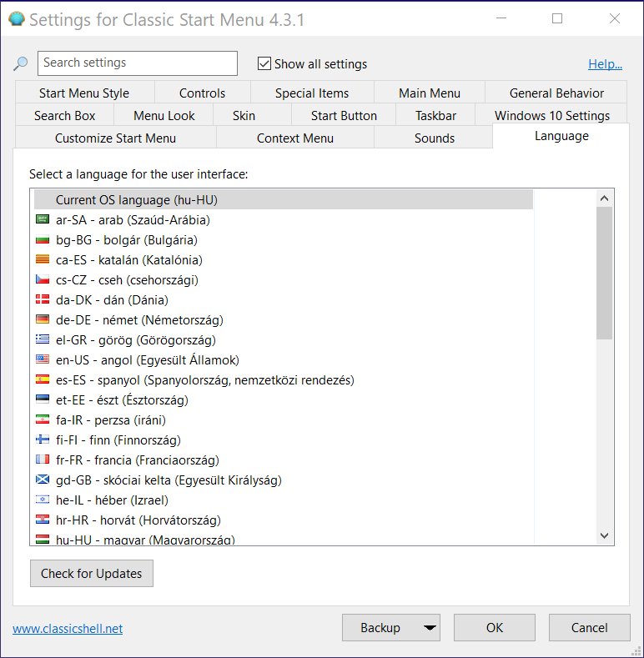Select the Language tab
The height and width of the screenshot is (658, 644).
tap(561, 136)
